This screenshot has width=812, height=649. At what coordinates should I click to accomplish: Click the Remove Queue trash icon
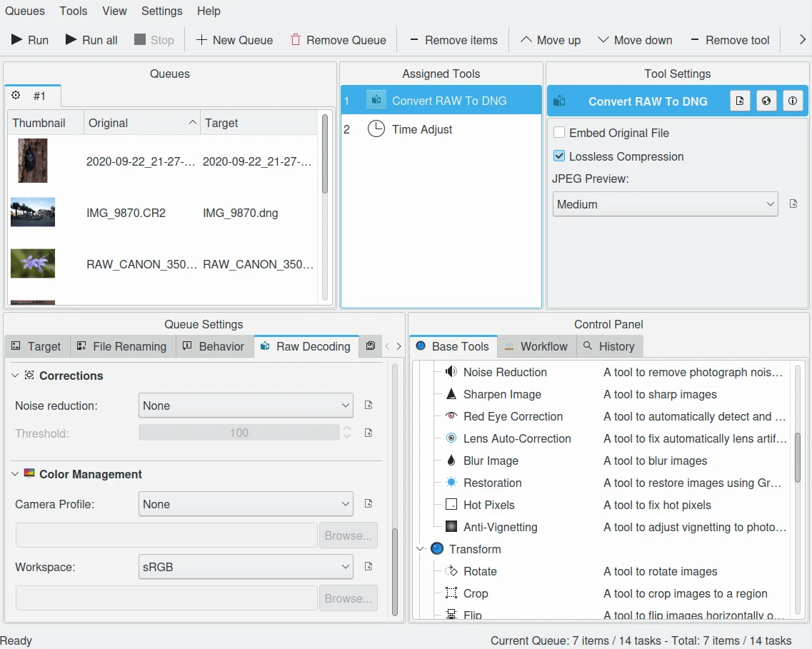(296, 40)
